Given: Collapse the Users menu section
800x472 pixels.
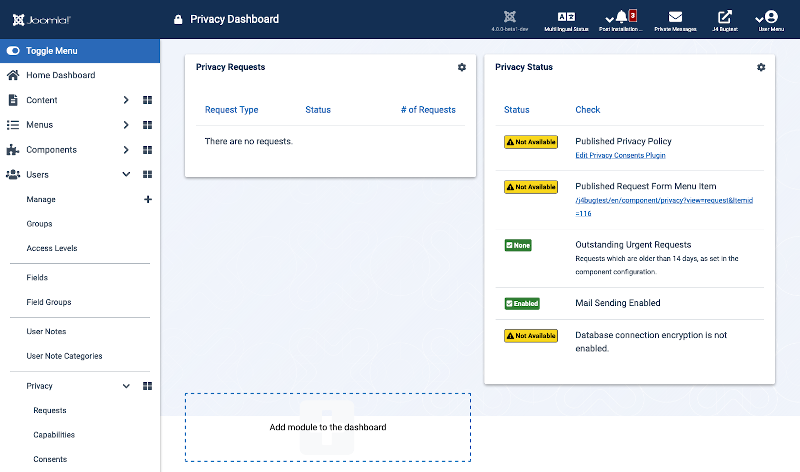Looking at the screenshot, I should [126, 175].
